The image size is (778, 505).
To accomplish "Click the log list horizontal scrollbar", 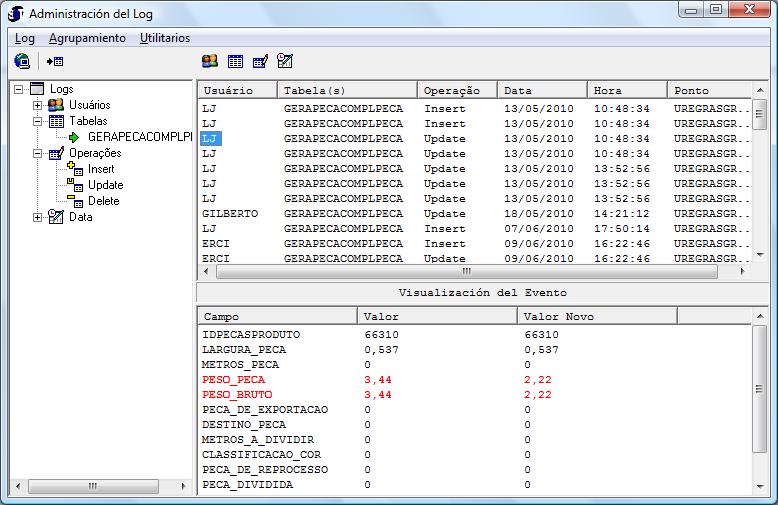I will 467,271.
